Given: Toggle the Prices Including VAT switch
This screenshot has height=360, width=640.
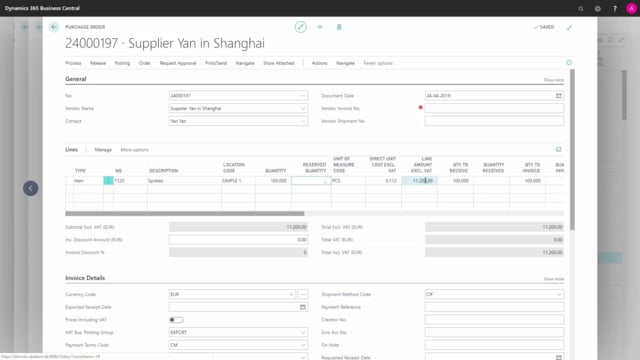Looking at the screenshot, I should coord(176,320).
